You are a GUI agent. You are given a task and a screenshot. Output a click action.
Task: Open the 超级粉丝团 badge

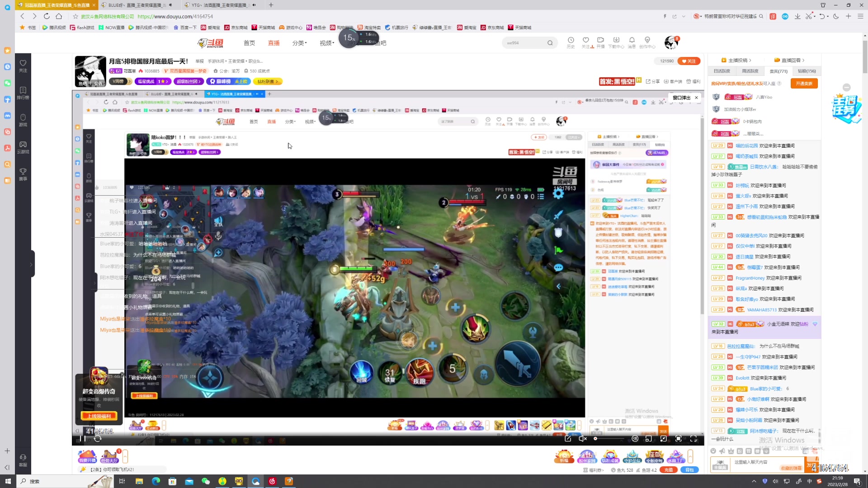pos(189,81)
